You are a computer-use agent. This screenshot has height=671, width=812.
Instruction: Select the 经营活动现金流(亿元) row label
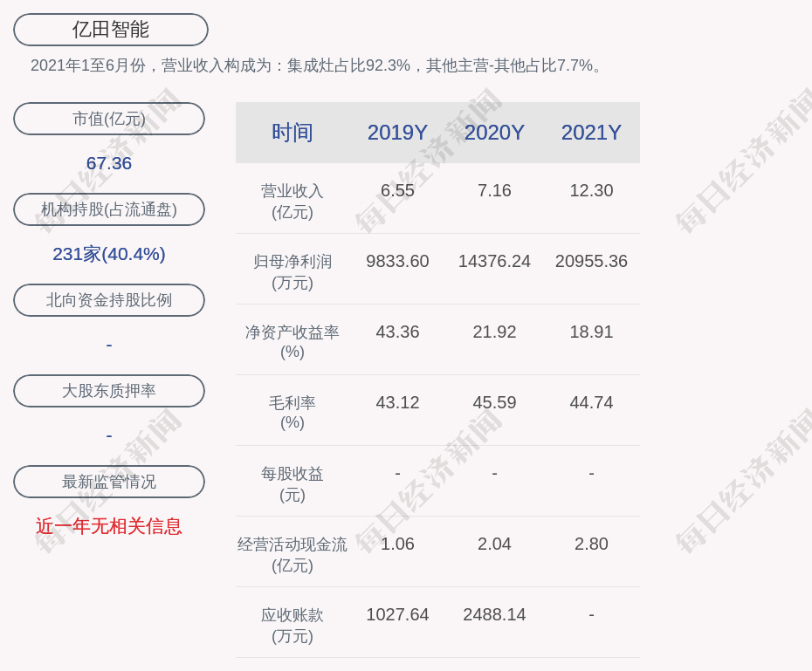[x=292, y=554]
